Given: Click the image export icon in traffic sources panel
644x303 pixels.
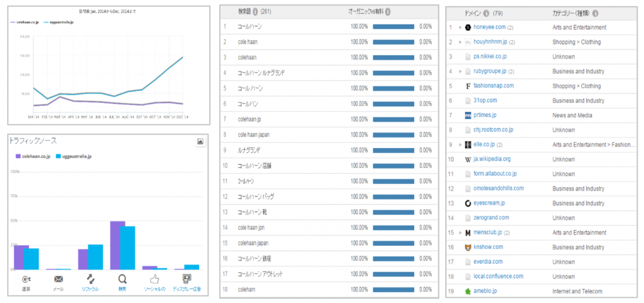Looking at the screenshot, I should click(x=200, y=142).
